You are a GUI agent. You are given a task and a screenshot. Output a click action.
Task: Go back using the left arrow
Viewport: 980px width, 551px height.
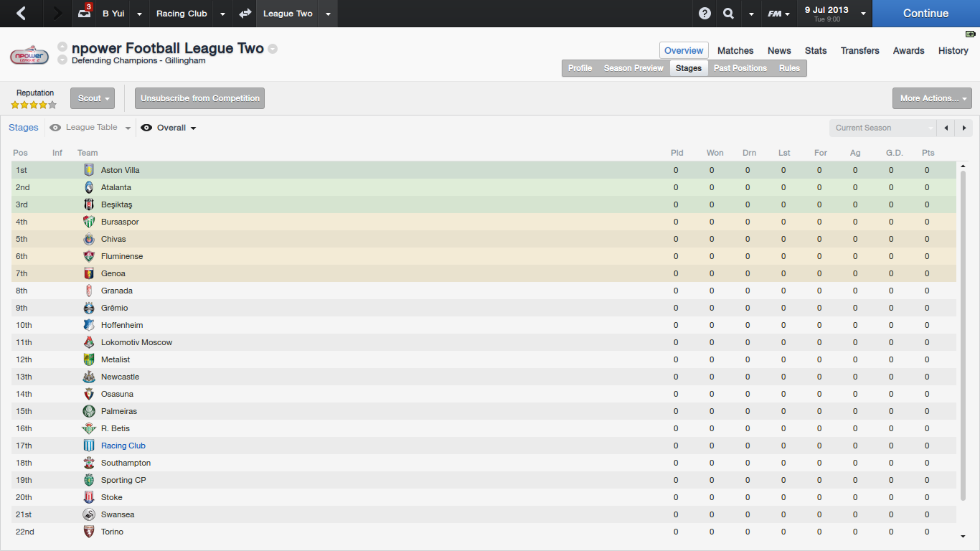coord(21,14)
